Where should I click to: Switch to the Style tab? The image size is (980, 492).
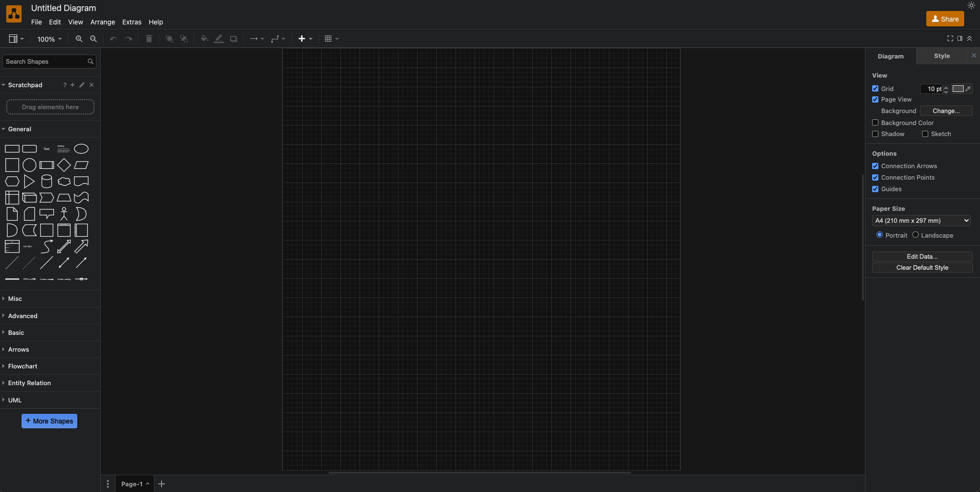pos(941,56)
